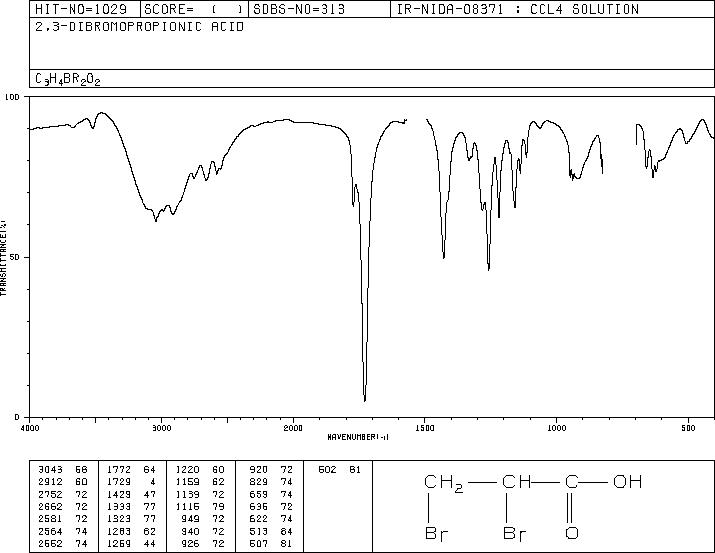Click peak table entry 829
Viewport: 715px width, 553px height.
point(259,482)
